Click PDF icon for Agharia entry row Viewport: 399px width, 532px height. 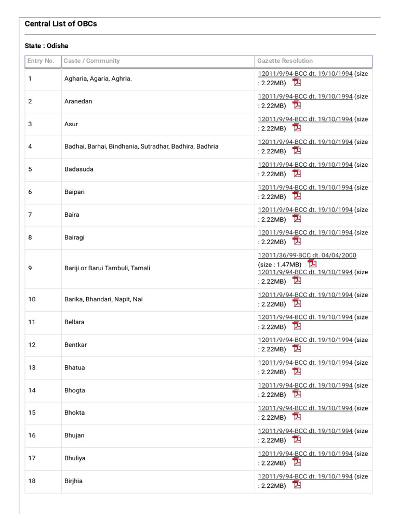(x=296, y=82)
